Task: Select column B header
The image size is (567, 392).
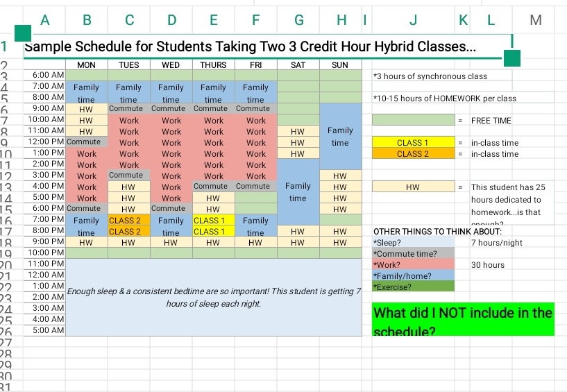Action: (x=87, y=20)
